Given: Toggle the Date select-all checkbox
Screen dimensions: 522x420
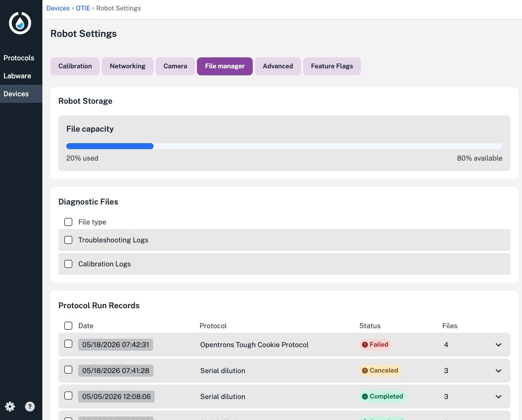Looking at the screenshot, I should point(68,325).
